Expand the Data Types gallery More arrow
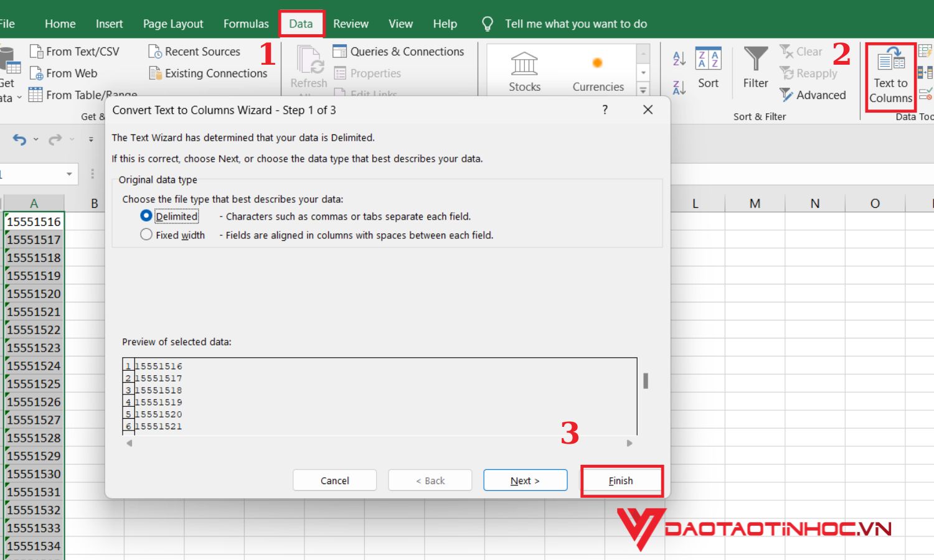The image size is (934, 560). (643, 90)
